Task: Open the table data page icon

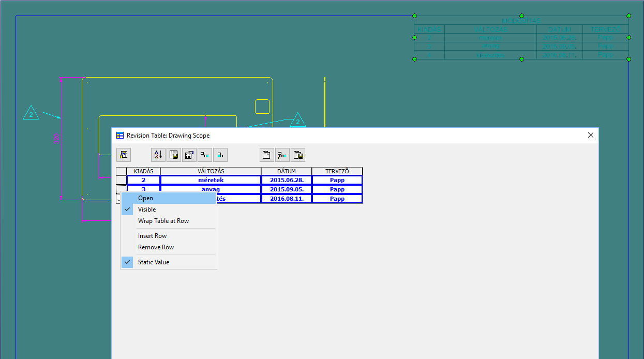Action: coord(266,155)
